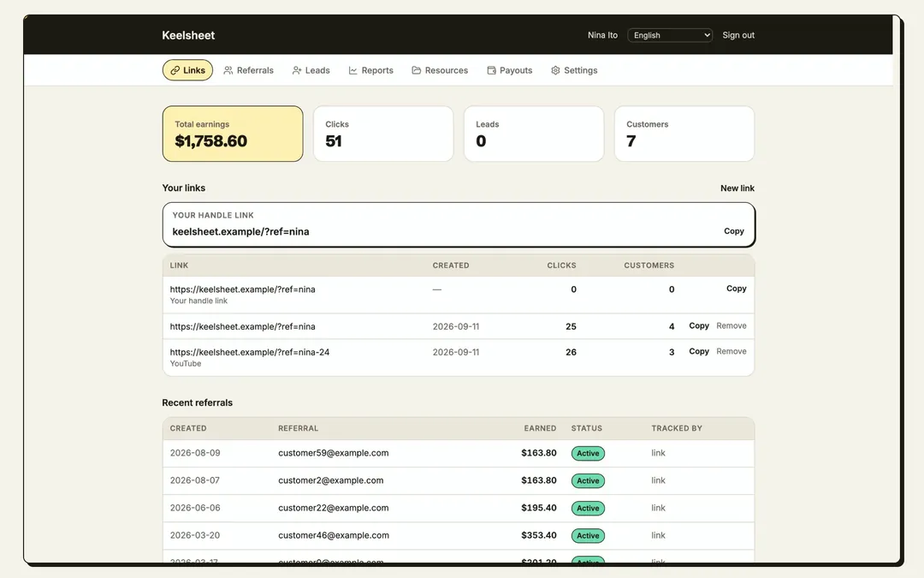Click the New link button

[x=737, y=188]
